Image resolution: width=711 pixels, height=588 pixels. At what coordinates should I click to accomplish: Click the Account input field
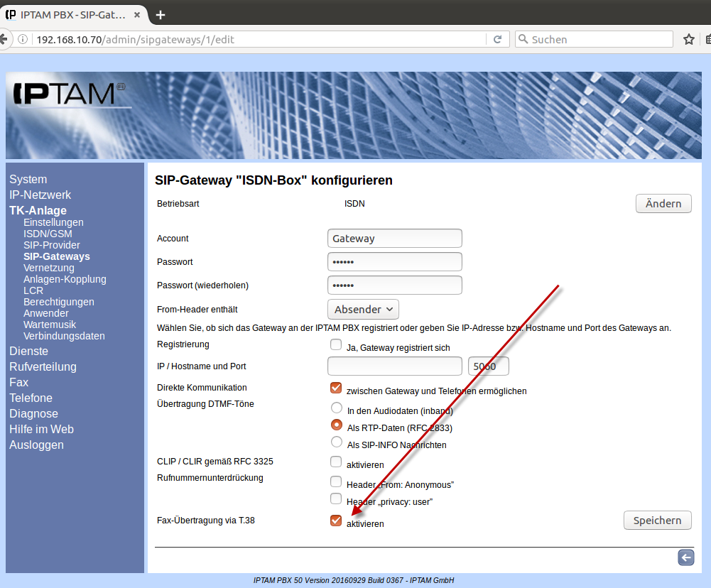394,239
